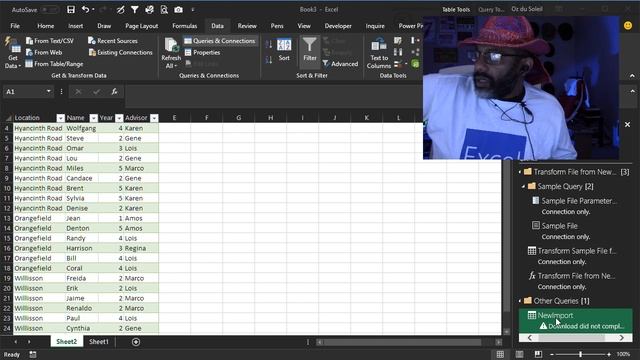Open the File tab
The image size is (640, 360).
click(15, 26)
